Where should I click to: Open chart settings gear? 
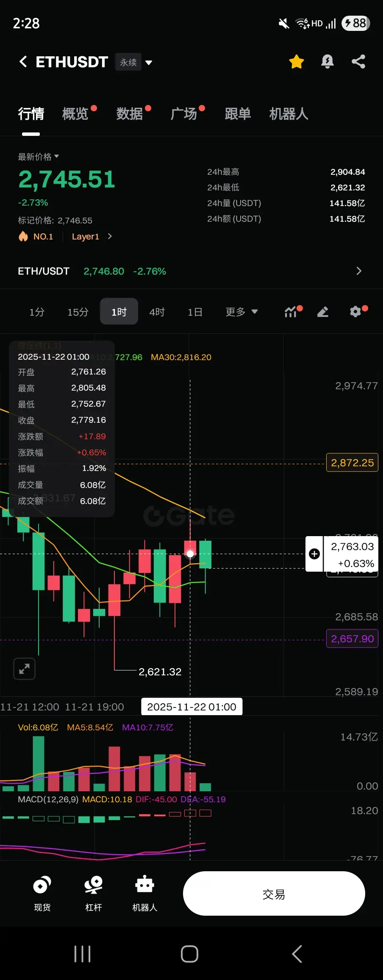(x=355, y=312)
